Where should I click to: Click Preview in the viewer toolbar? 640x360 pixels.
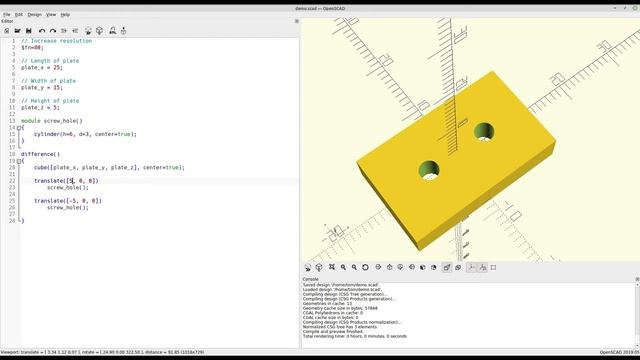(308, 267)
